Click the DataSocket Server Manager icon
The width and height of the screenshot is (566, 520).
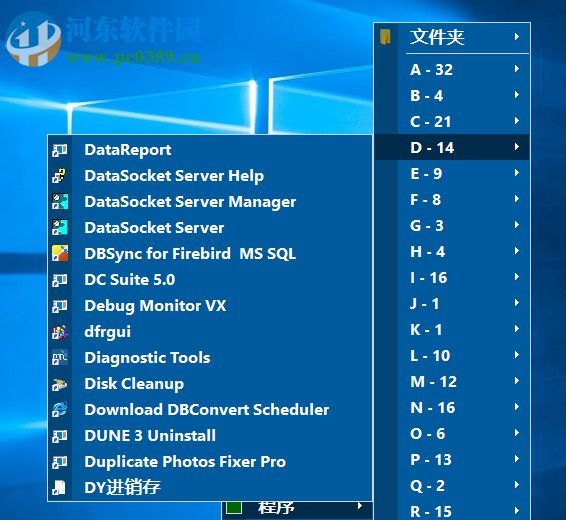point(60,202)
